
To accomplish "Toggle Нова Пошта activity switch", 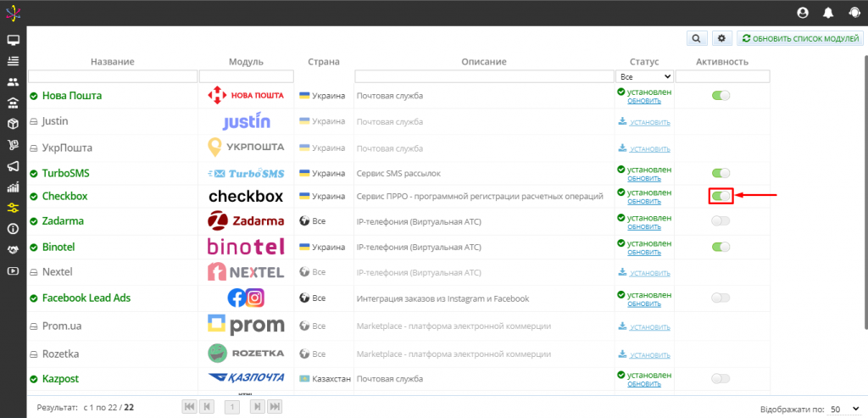I will tap(721, 96).
